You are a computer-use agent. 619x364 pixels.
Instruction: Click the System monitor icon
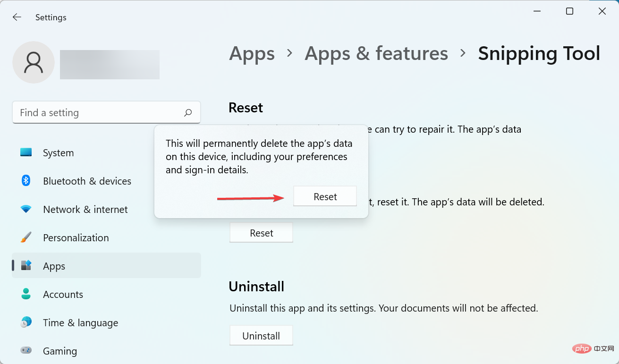pyautogui.click(x=26, y=152)
